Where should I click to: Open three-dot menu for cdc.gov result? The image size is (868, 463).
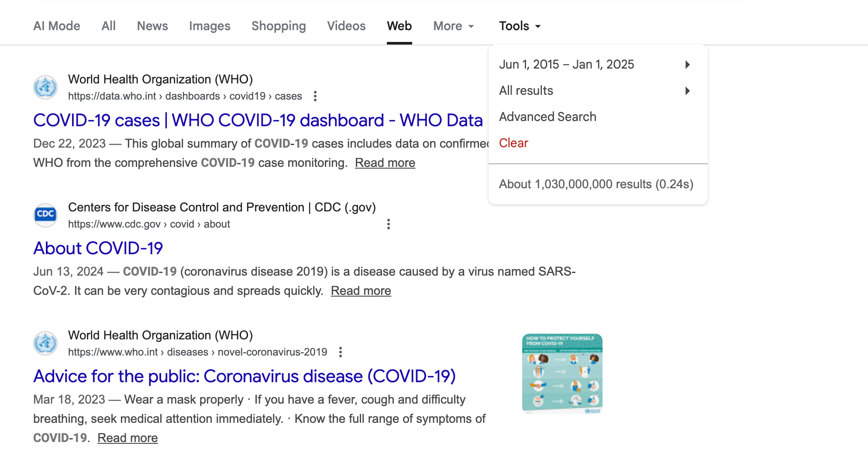tap(388, 224)
